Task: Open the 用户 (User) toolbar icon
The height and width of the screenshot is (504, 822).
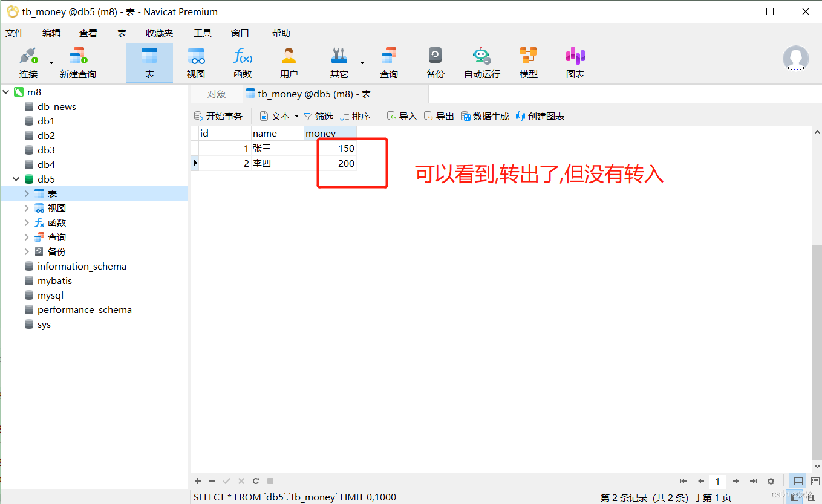Action: [x=289, y=63]
